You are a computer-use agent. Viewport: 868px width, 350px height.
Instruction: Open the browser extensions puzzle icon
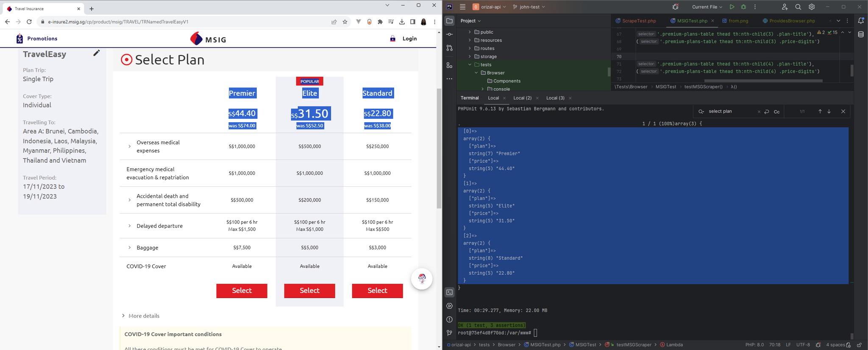(x=380, y=22)
